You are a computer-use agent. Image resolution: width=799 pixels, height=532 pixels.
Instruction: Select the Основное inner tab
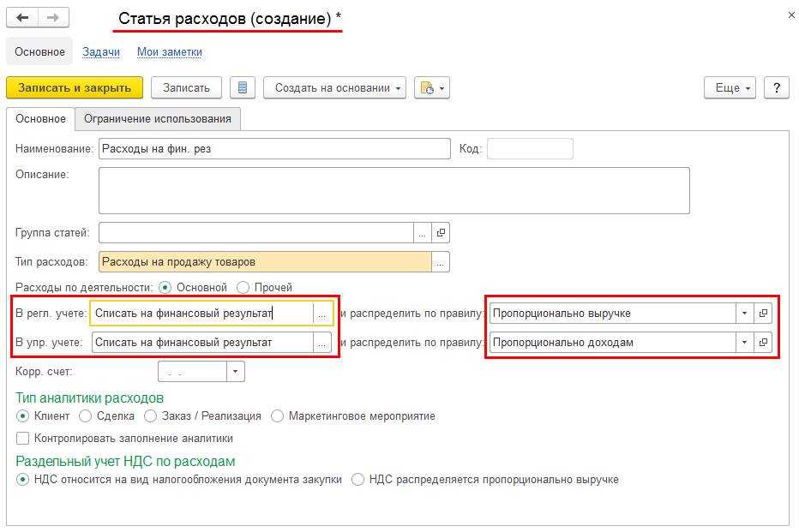pos(41,118)
